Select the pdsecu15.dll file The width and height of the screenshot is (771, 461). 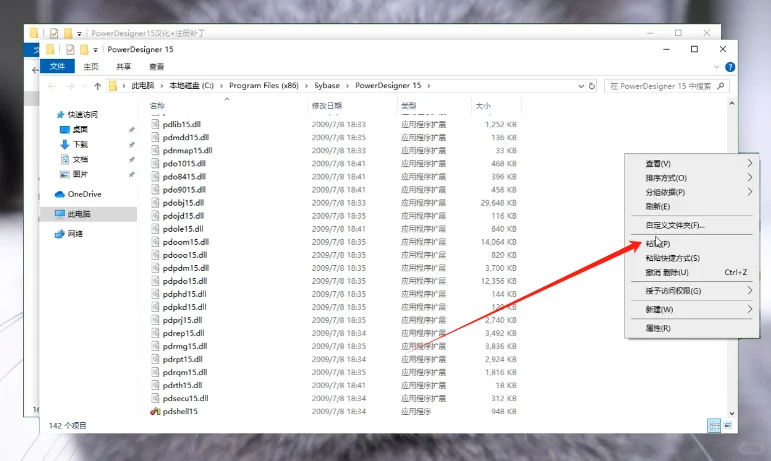click(x=185, y=398)
